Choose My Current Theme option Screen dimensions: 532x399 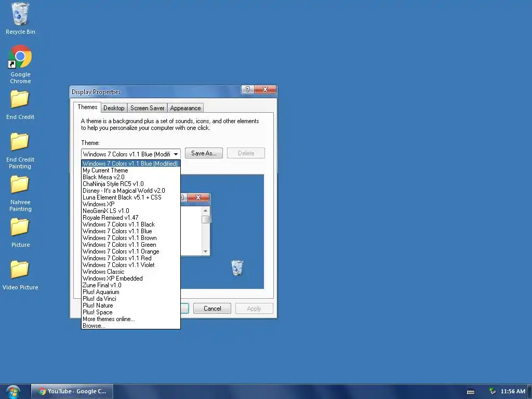click(130, 170)
